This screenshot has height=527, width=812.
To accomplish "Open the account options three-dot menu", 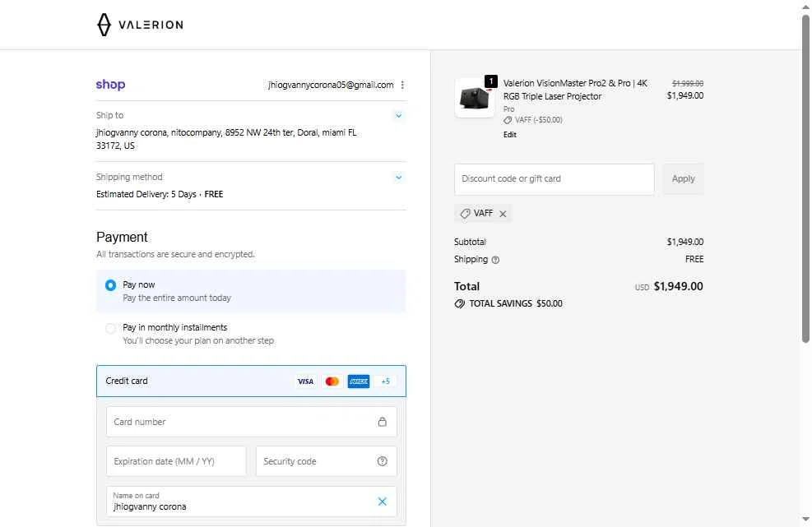I will tap(402, 85).
